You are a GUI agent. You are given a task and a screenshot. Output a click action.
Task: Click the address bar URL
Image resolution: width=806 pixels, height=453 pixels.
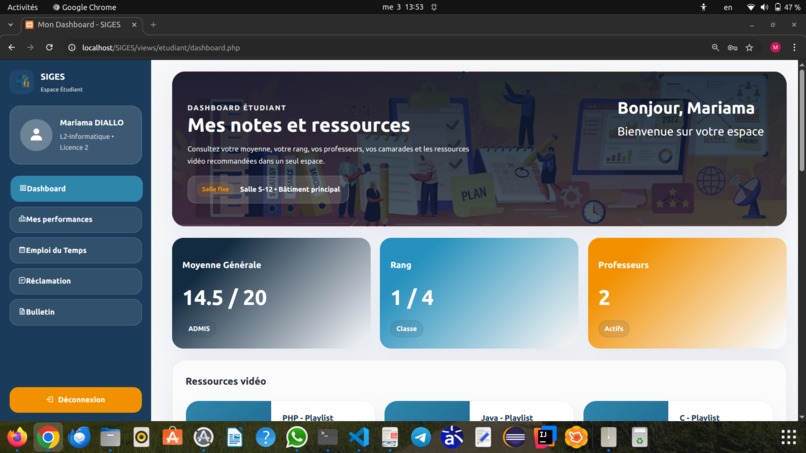pos(161,48)
